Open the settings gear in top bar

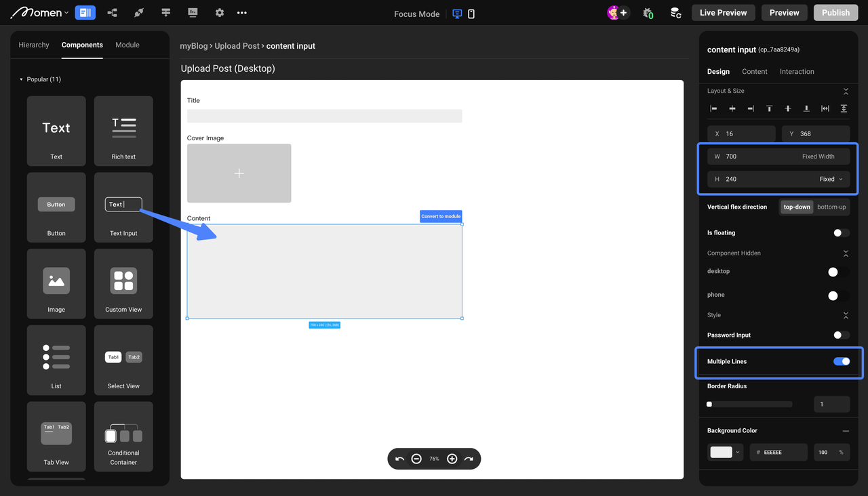pyautogui.click(x=219, y=12)
